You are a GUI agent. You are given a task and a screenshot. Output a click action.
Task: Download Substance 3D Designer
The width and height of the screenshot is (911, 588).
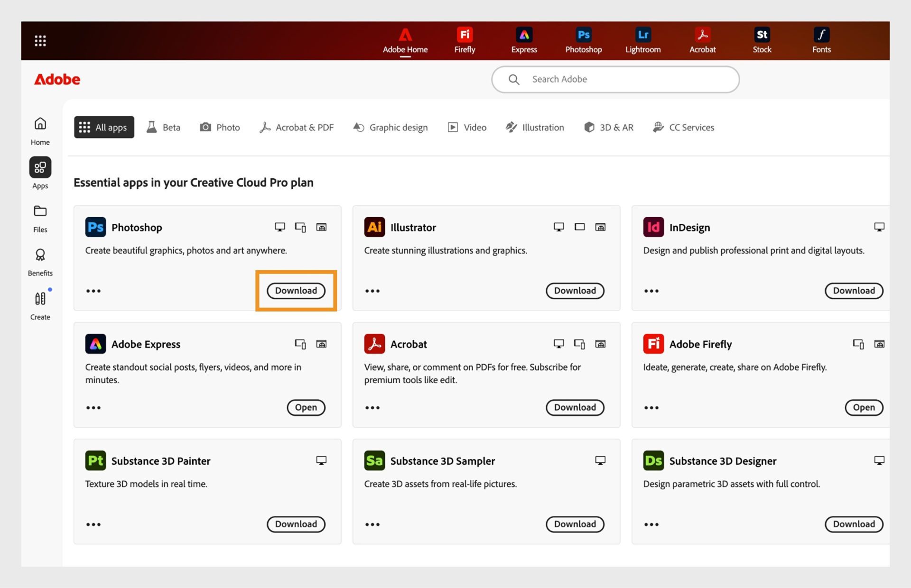pos(854,524)
